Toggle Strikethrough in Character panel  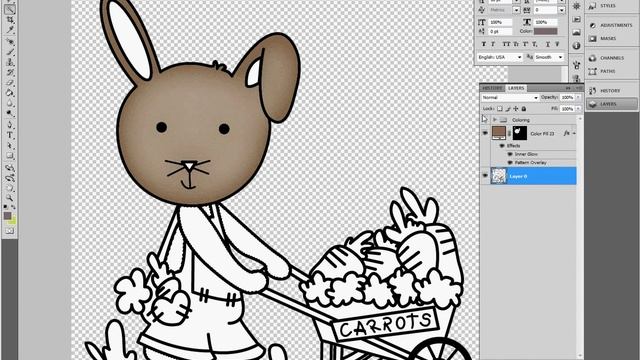click(557, 44)
